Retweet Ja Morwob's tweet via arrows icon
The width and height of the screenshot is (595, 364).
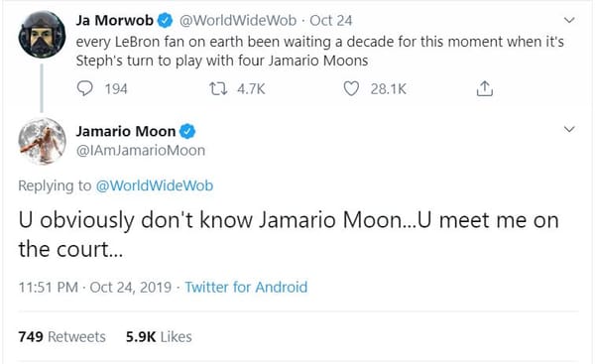[218, 89]
